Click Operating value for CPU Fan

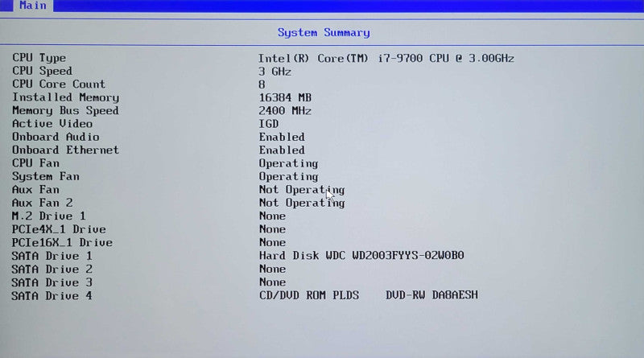pos(288,164)
